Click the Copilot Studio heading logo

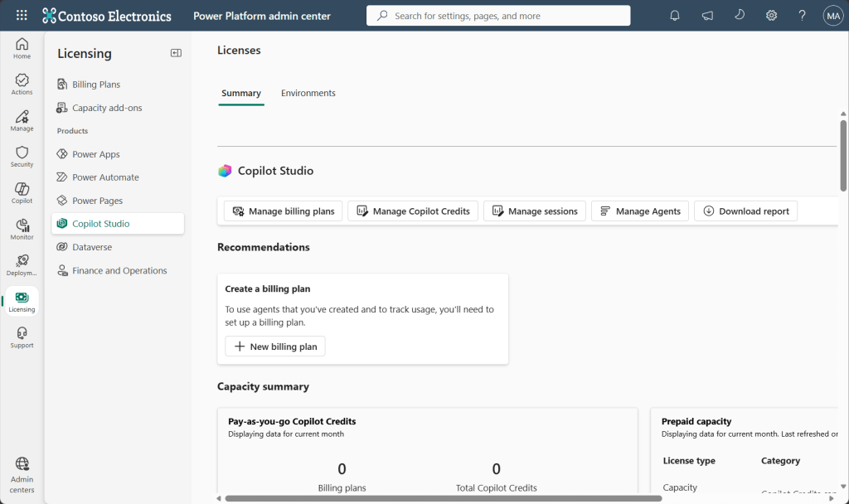pyautogui.click(x=225, y=171)
